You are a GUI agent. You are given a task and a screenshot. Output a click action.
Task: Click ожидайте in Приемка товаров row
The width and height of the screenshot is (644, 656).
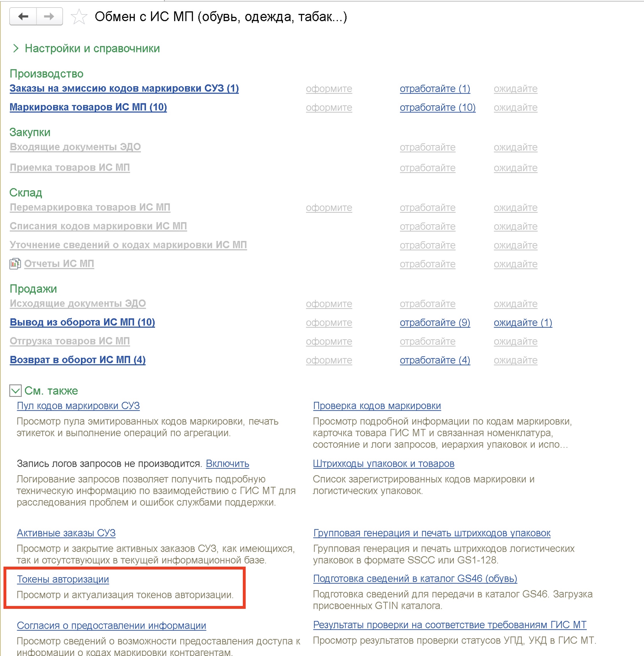(x=515, y=168)
